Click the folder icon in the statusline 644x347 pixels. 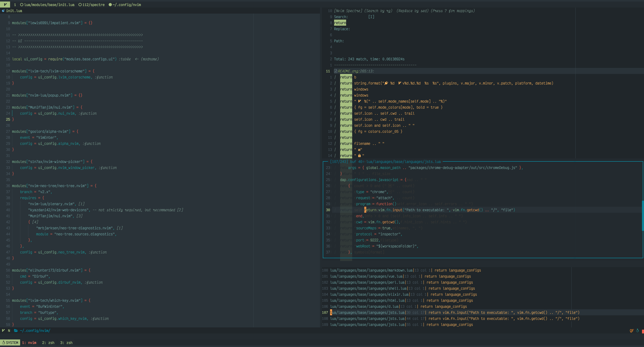click(x=16, y=331)
